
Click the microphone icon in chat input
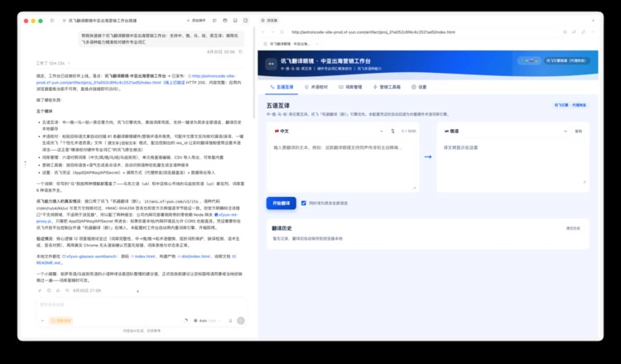pyautogui.click(x=230, y=320)
